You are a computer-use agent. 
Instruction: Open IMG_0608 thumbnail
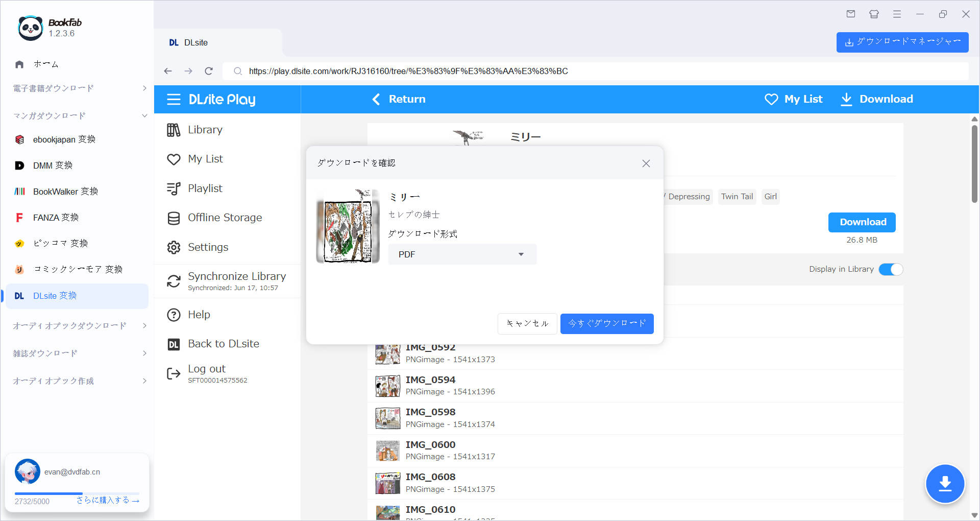coord(387,483)
